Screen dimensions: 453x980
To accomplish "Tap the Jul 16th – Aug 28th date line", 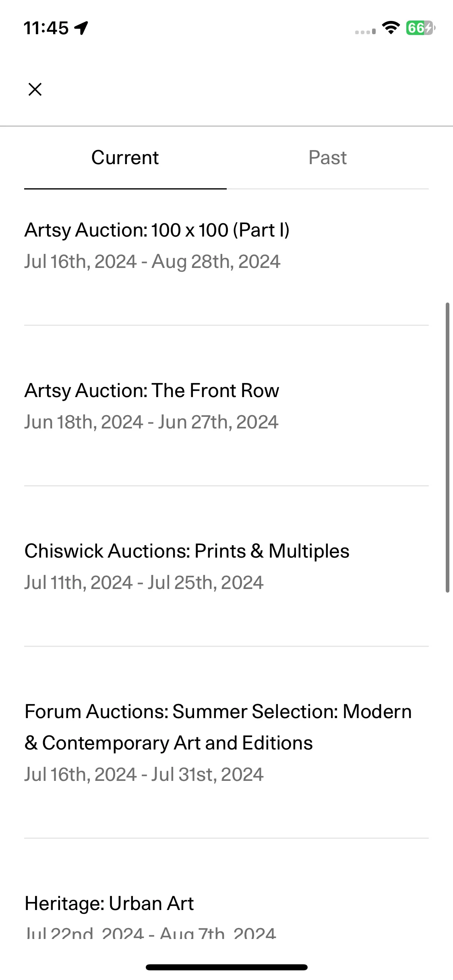I will tap(152, 262).
